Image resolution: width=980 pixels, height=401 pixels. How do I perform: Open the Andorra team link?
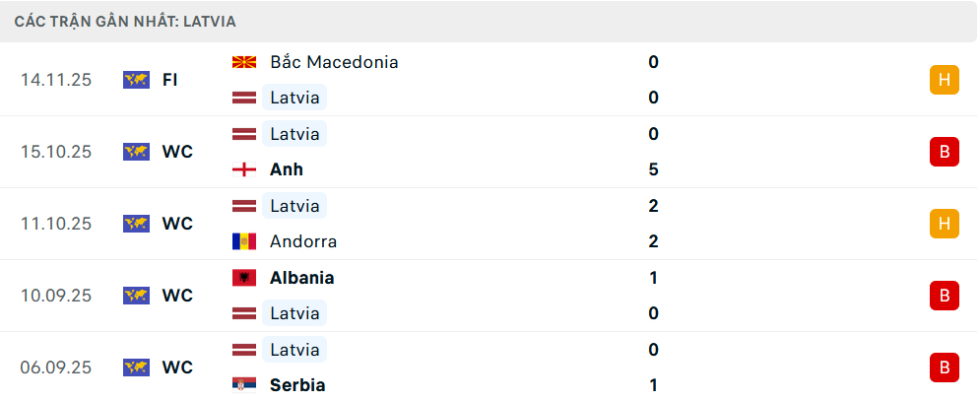coord(303,241)
